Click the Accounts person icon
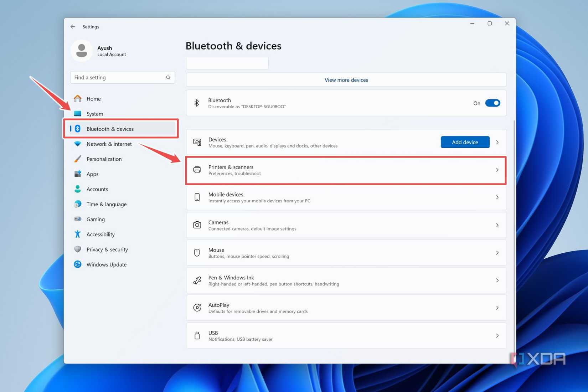588x392 pixels. point(78,189)
